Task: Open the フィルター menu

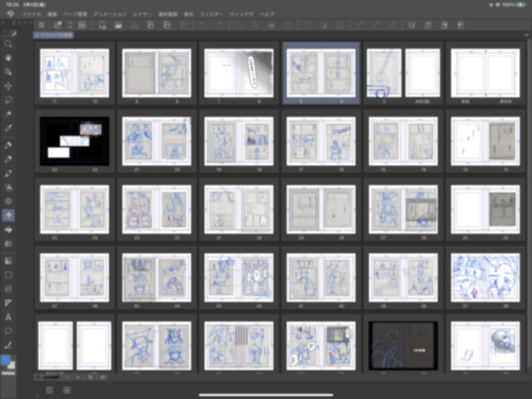Action: click(211, 14)
